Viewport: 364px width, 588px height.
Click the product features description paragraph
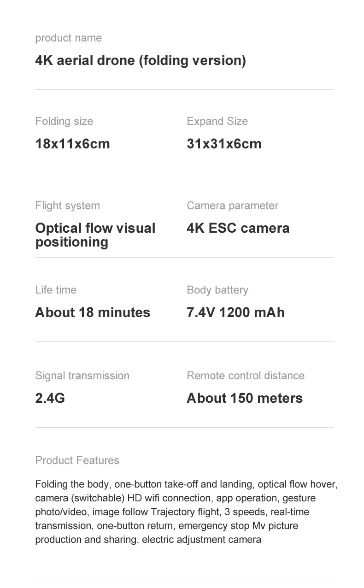[184, 512]
